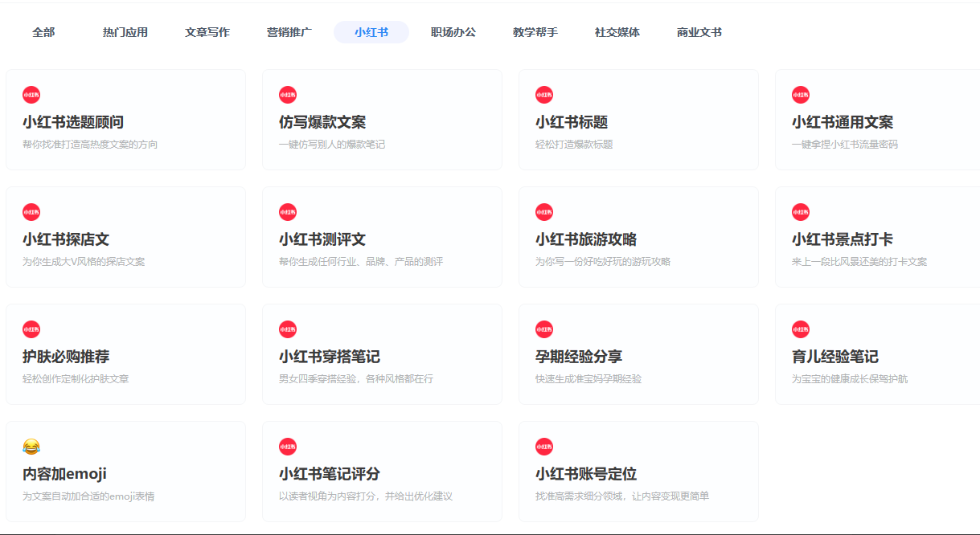Click the red icon on 小红书探店文 card
The image size is (980, 535).
[31, 212]
